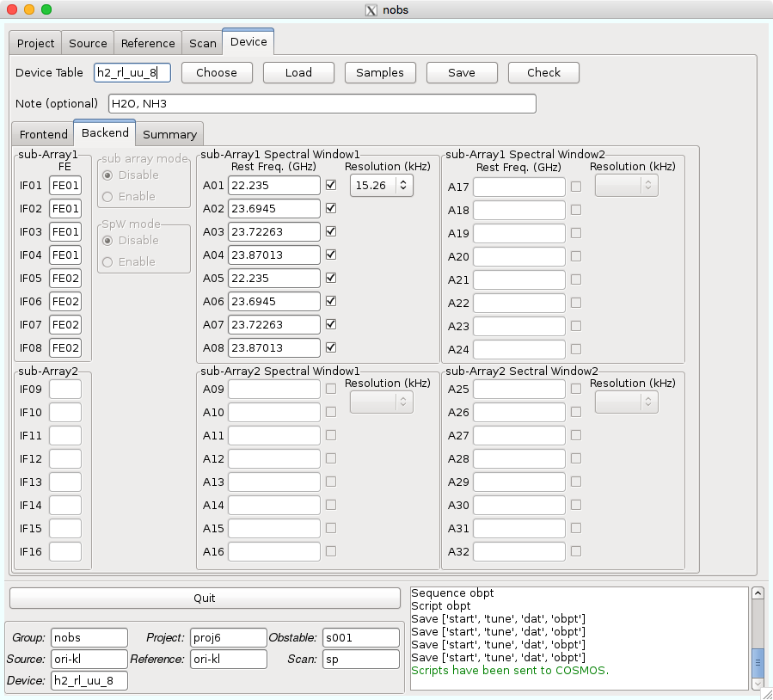Click the Project field showing proj6
Screen dimensions: 773x700
229,637
